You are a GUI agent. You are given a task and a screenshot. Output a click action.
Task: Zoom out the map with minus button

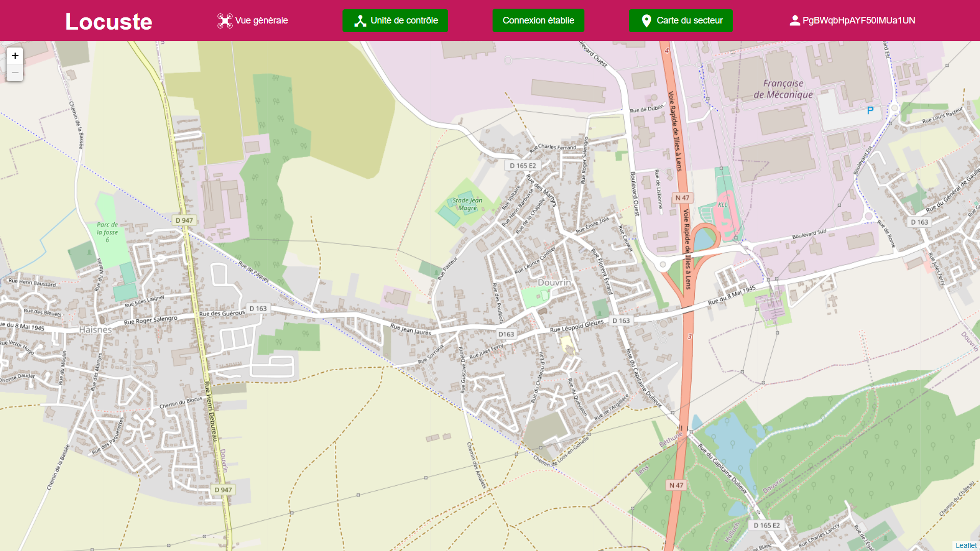[x=15, y=73]
